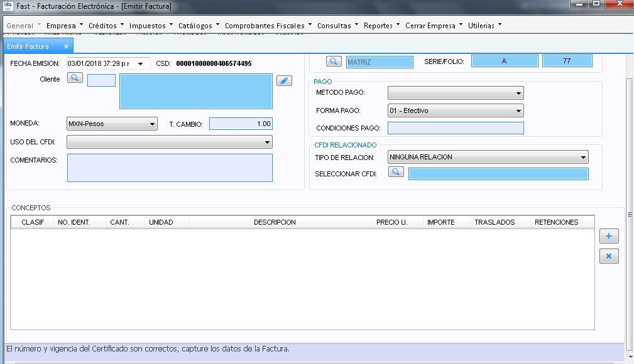The height and width of the screenshot is (364, 634).
Task: Open the Empresa menu
Action: [65, 26]
